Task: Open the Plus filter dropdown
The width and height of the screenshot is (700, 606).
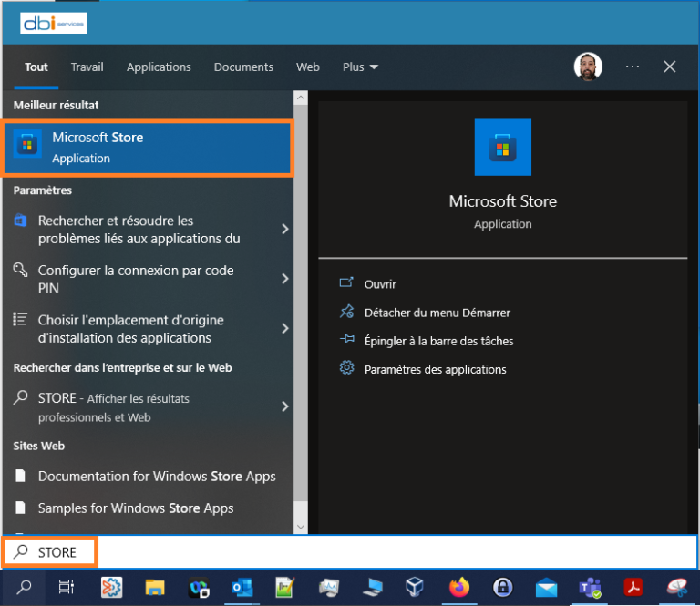Action: point(360,67)
